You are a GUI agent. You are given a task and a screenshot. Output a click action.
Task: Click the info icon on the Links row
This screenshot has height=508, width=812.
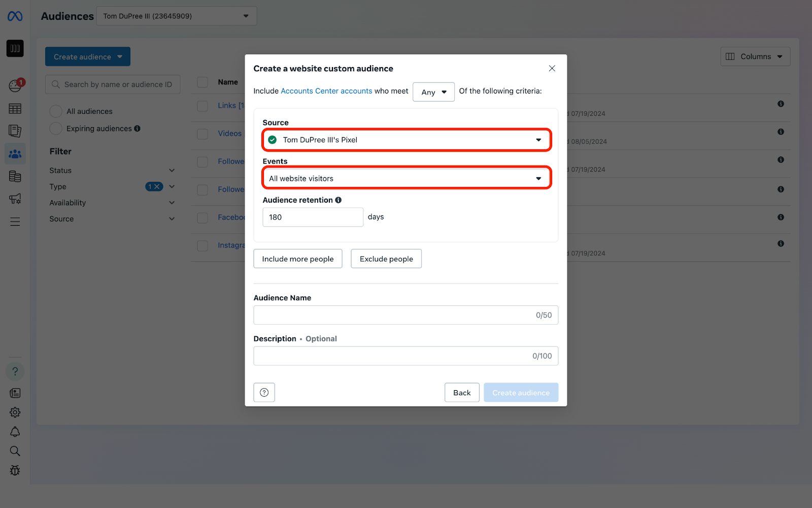tap(781, 104)
